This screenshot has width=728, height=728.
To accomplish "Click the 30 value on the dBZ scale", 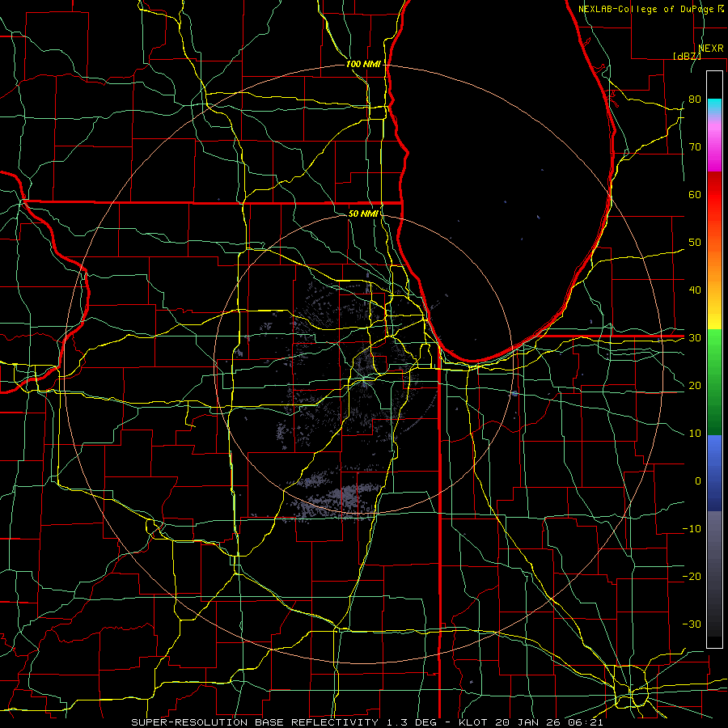I will 695,338.
